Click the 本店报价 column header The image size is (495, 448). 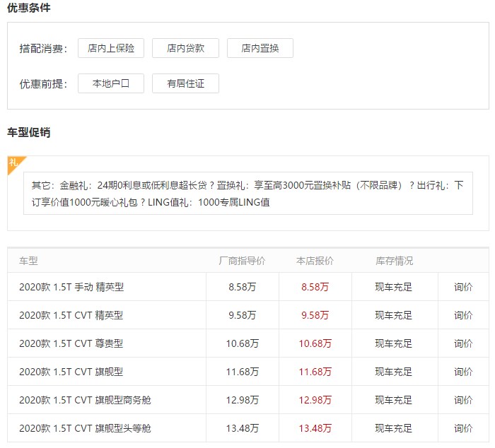coord(315,261)
